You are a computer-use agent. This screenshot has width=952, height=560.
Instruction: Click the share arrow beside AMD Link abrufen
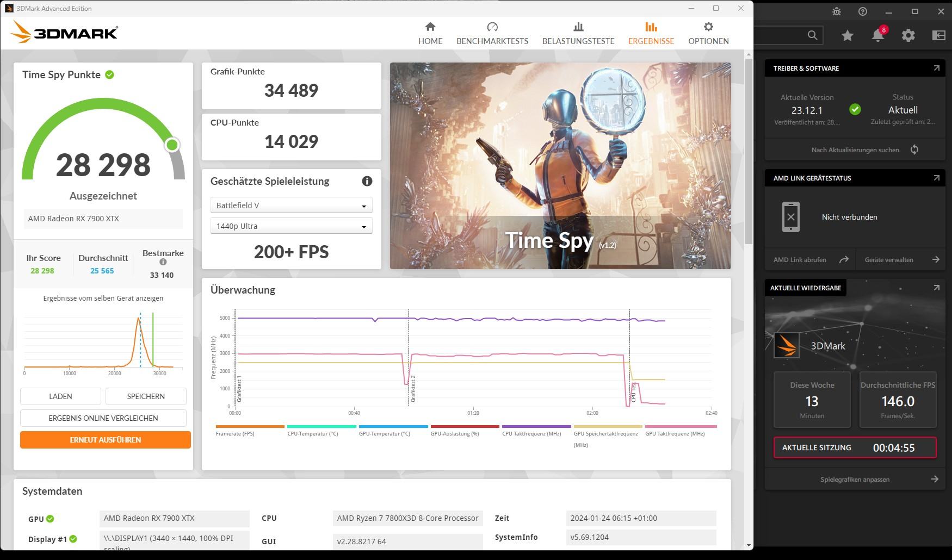tap(844, 260)
